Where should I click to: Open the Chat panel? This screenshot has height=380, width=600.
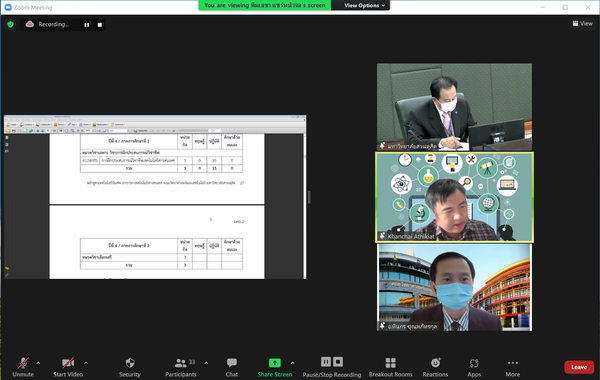pyautogui.click(x=232, y=367)
